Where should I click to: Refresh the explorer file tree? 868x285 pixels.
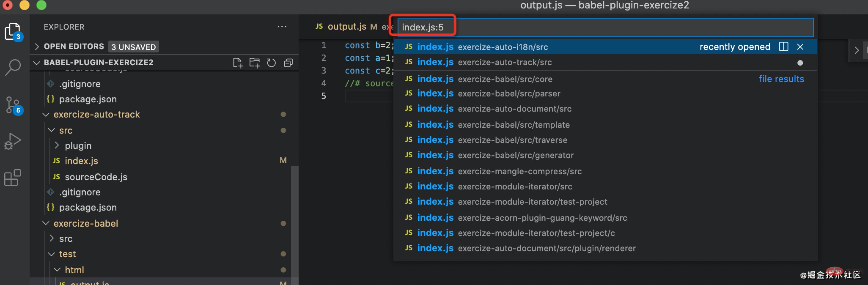(x=272, y=63)
